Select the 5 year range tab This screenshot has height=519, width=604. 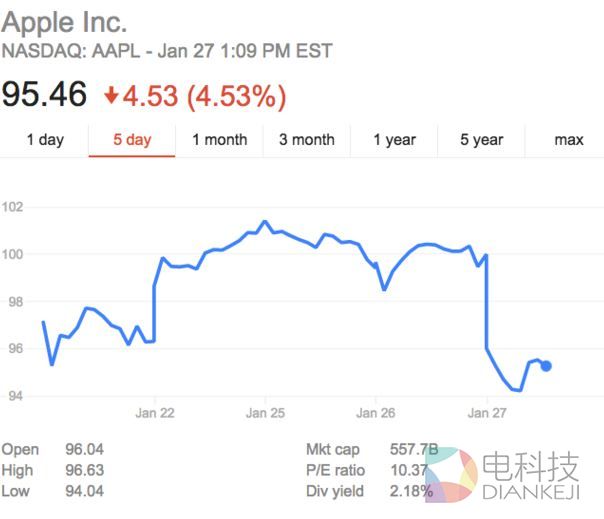pos(481,140)
